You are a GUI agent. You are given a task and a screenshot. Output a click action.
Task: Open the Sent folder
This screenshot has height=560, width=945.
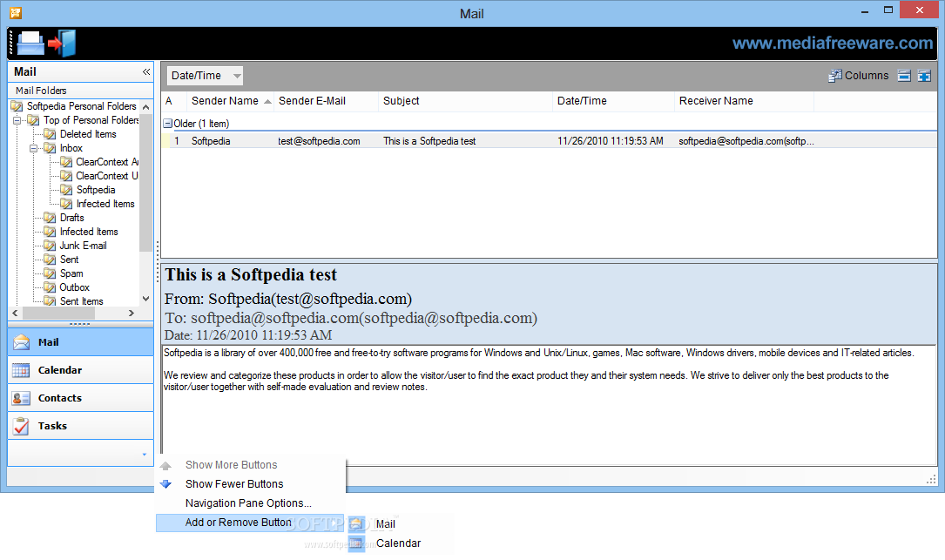coord(70,260)
